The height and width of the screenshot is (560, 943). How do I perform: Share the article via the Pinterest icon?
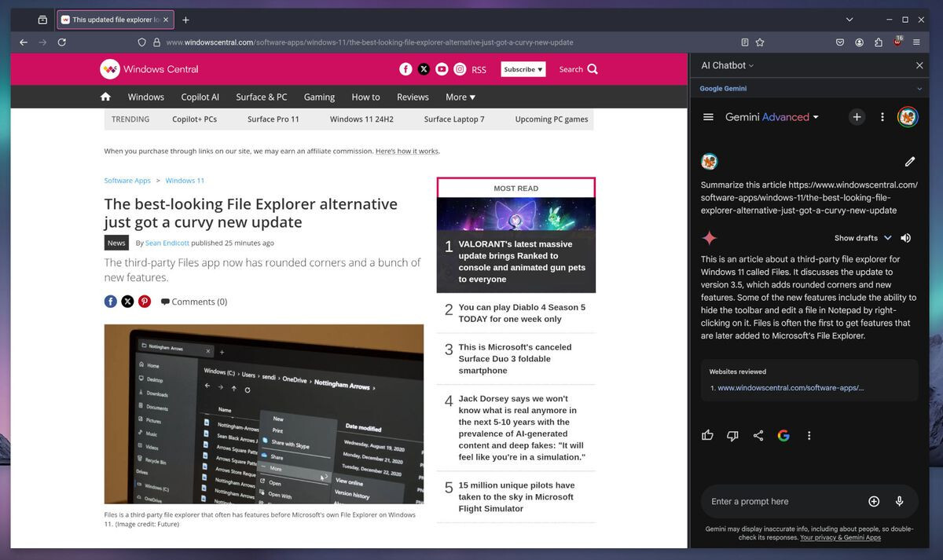(145, 301)
